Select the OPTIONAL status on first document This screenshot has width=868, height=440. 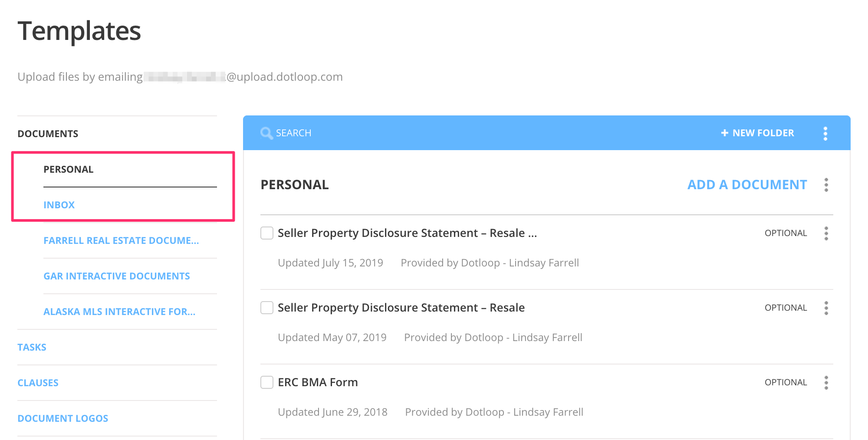(786, 233)
